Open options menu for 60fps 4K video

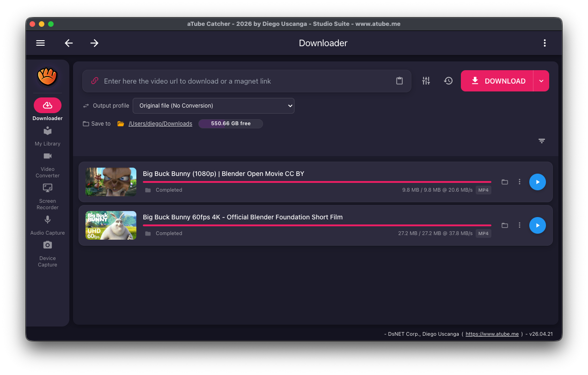(x=520, y=225)
